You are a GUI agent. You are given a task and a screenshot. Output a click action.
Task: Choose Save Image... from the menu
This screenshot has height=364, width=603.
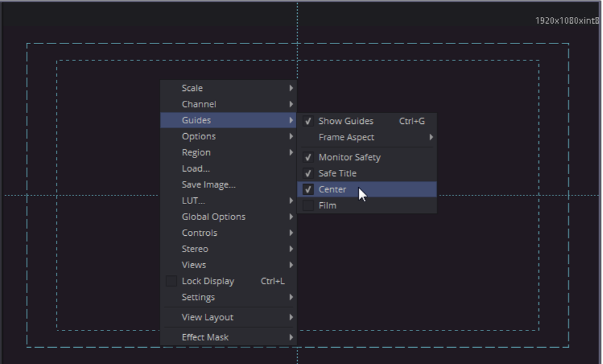[209, 185]
